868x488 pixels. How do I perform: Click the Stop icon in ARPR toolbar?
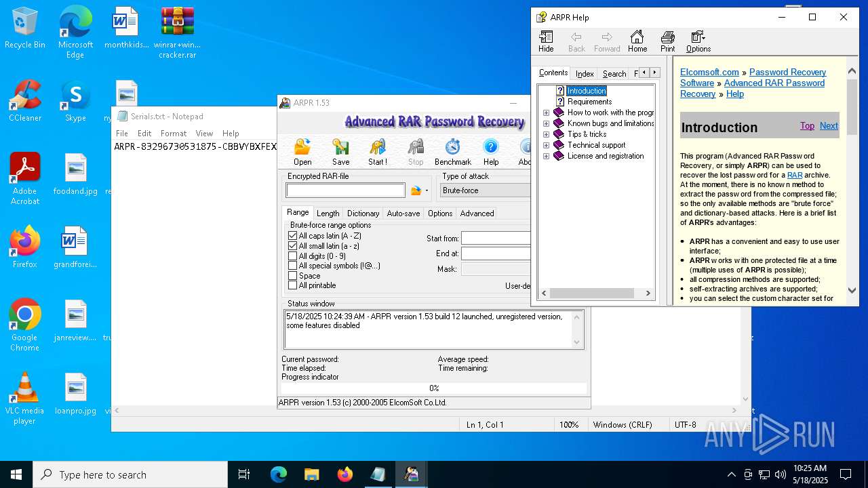tap(416, 152)
